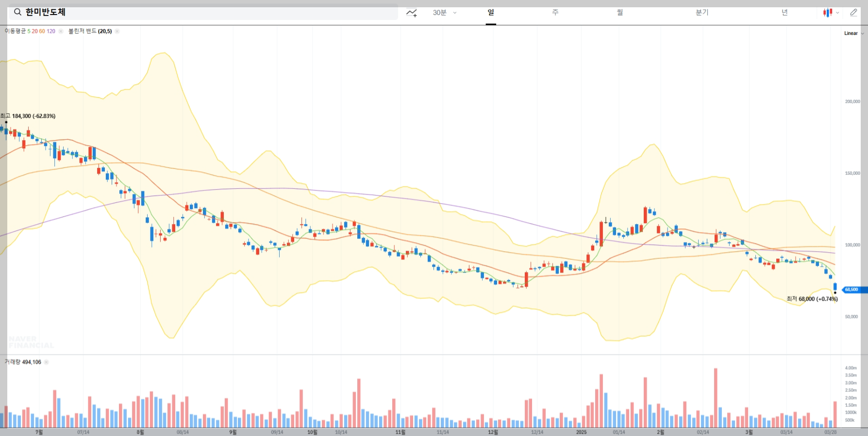
Task: Click the 최저 68,000 low label
Action: click(x=812, y=299)
